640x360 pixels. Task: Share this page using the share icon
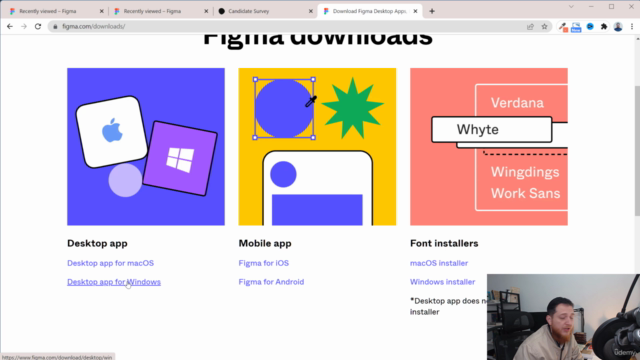tap(530, 27)
